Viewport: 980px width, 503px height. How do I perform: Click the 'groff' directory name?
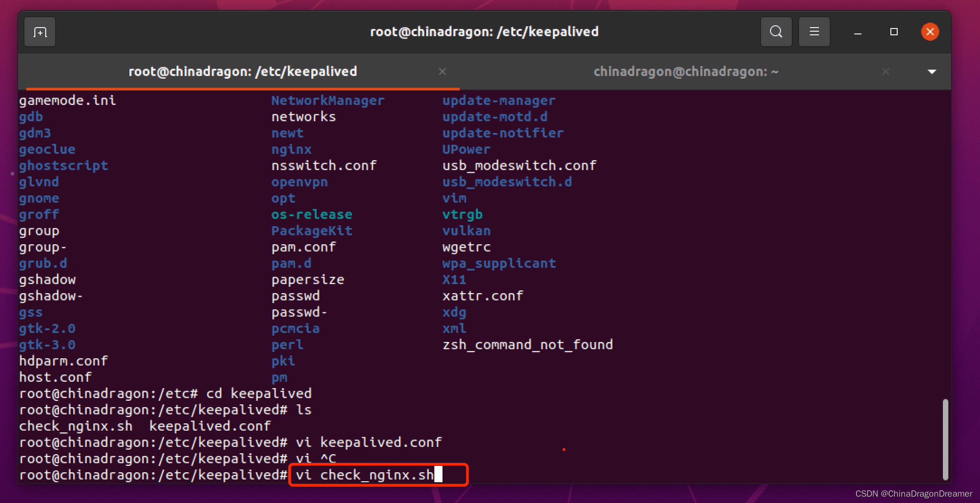click(x=39, y=214)
